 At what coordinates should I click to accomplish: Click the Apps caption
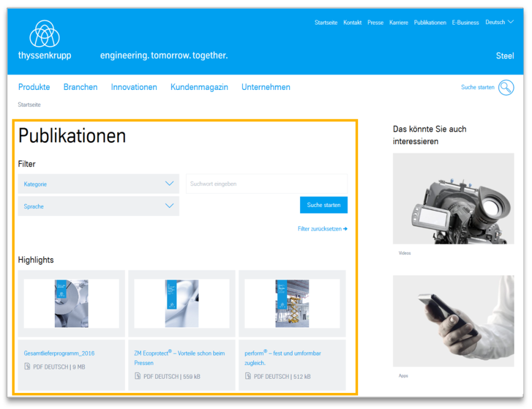[403, 376]
